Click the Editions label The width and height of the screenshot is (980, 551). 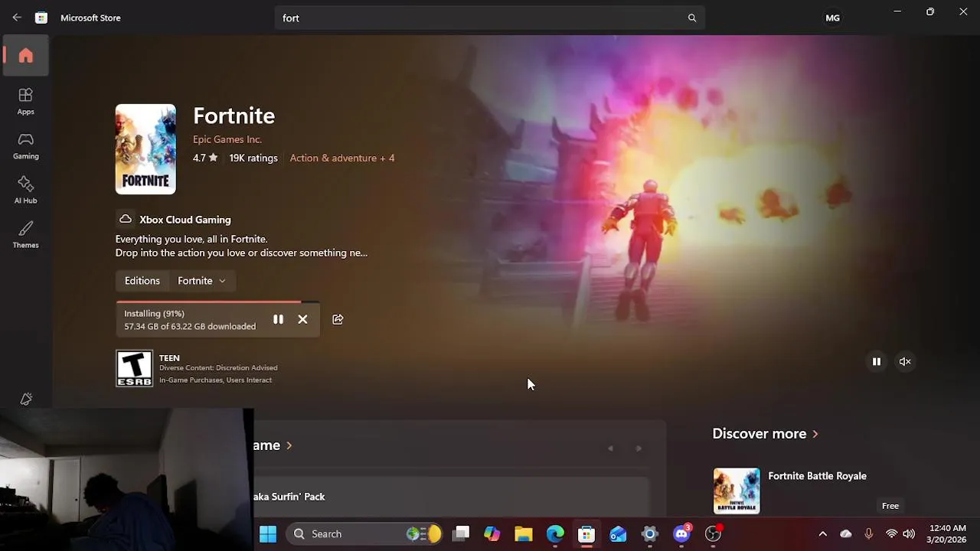click(142, 281)
